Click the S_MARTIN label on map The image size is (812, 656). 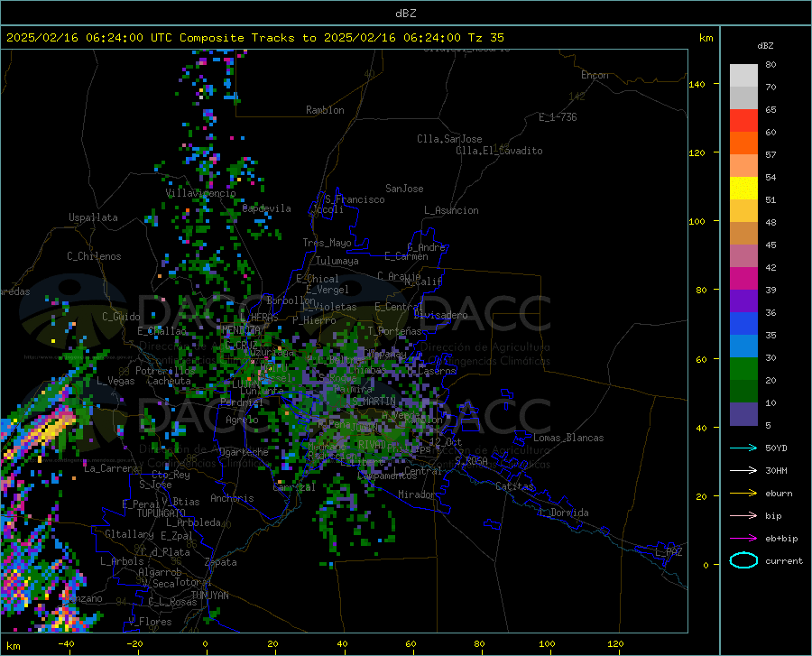(373, 402)
